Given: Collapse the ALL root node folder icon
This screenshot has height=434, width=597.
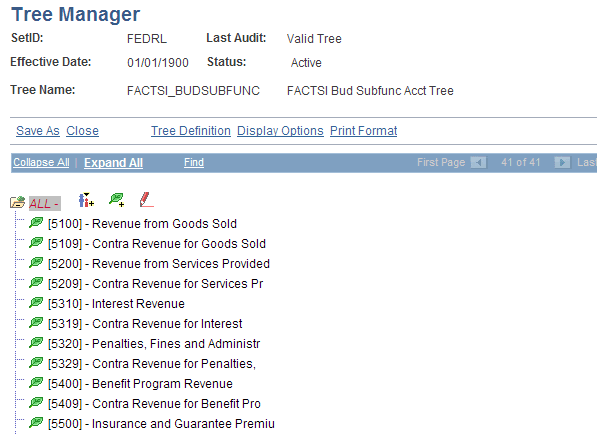Looking at the screenshot, I should pyautogui.click(x=18, y=202).
